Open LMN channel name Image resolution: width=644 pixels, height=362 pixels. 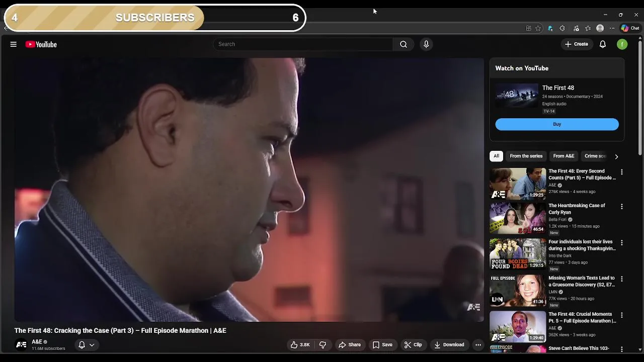tap(553, 292)
